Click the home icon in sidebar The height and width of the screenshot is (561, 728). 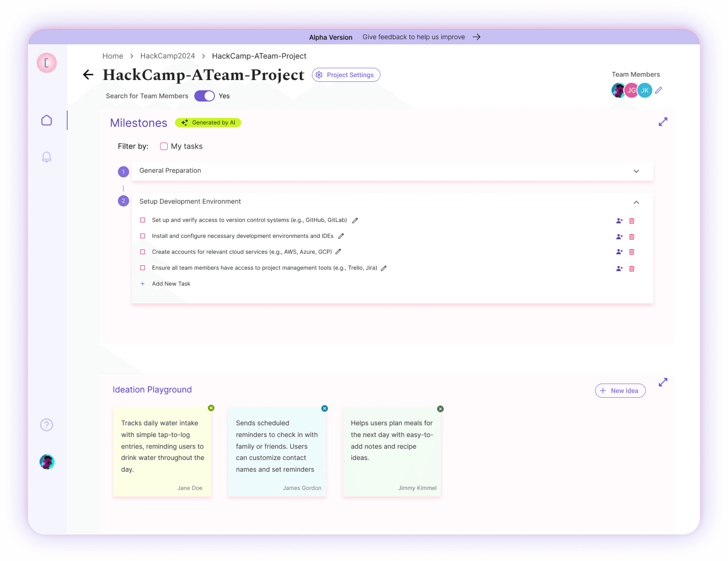pyautogui.click(x=47, y=120)
